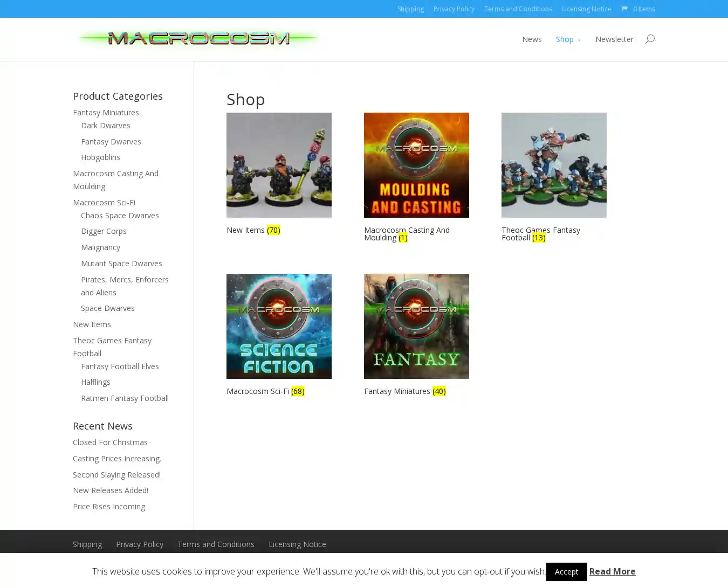
Task: Select Dark Dwarves in sidebar categories
Action: (x=105, y=126)
